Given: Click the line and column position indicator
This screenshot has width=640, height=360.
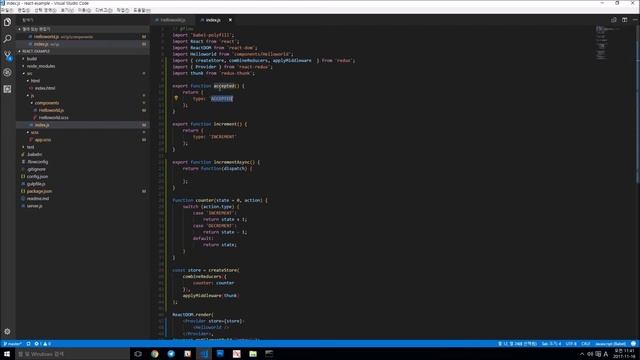Looking at the screenshot, I should (518, 344).
